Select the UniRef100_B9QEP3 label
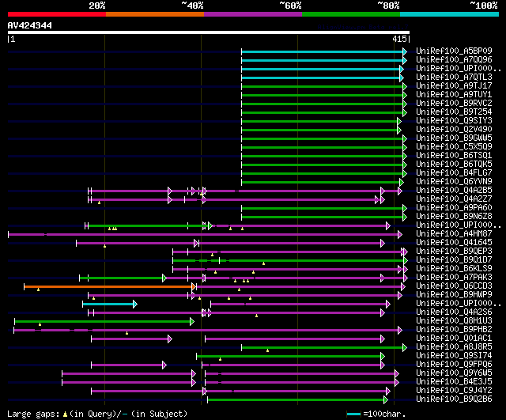Image resolution: width=506 pixels, height=420 pixels. [454, 252]
